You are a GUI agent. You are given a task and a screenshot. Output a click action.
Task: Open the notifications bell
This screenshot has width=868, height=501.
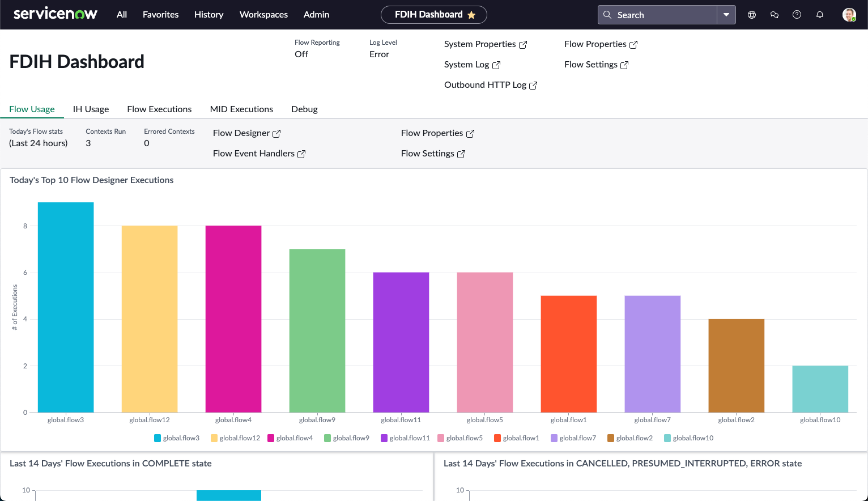coord(820,15)
